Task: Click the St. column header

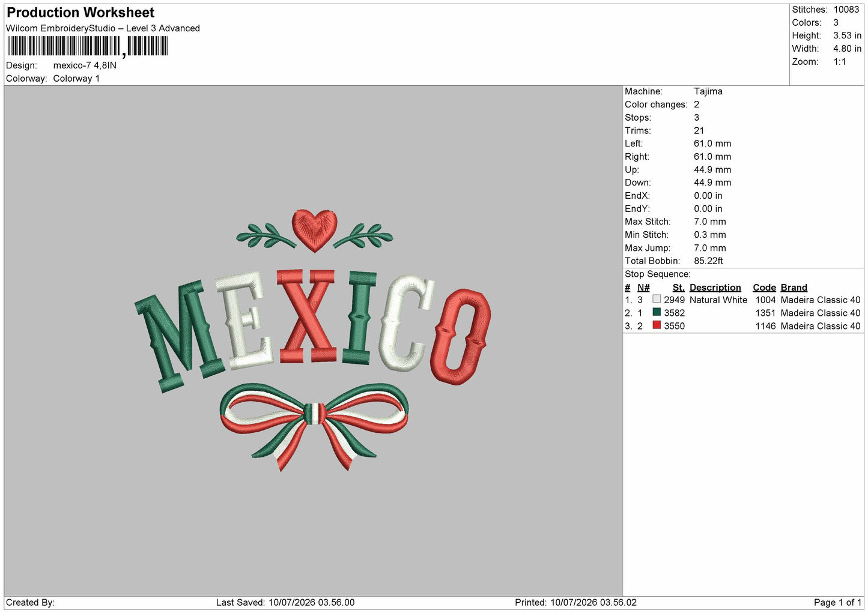Action: (x=678, y=288)
